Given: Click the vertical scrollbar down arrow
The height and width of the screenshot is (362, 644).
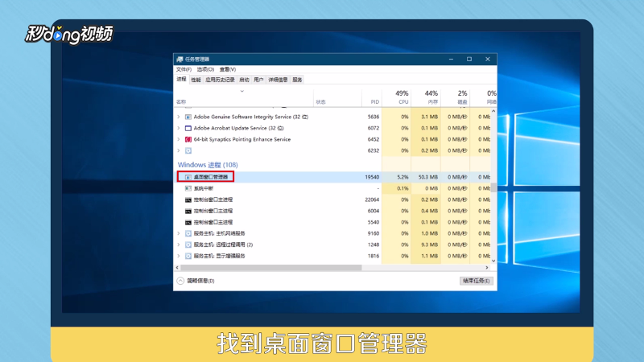Looking at the screenshot, I should pos(493,261).
